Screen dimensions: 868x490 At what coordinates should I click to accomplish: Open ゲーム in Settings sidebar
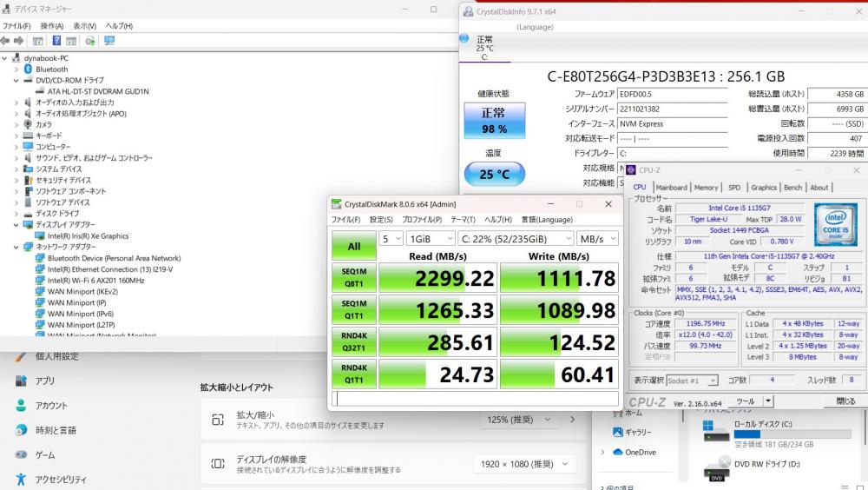[45, 455]
